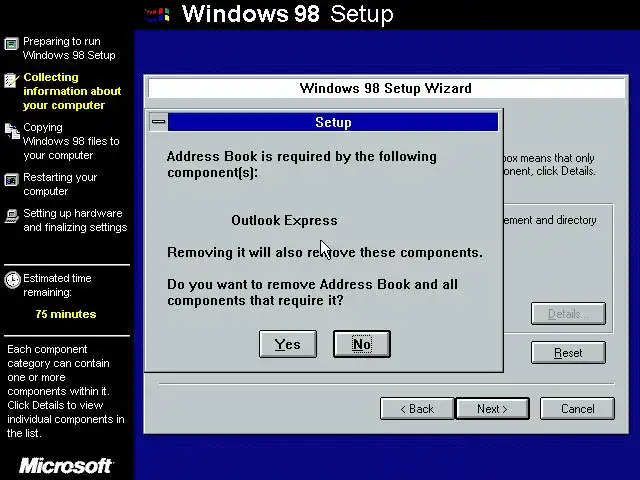Proceed with the Next button
640x480 pixels.
(492, 409)
